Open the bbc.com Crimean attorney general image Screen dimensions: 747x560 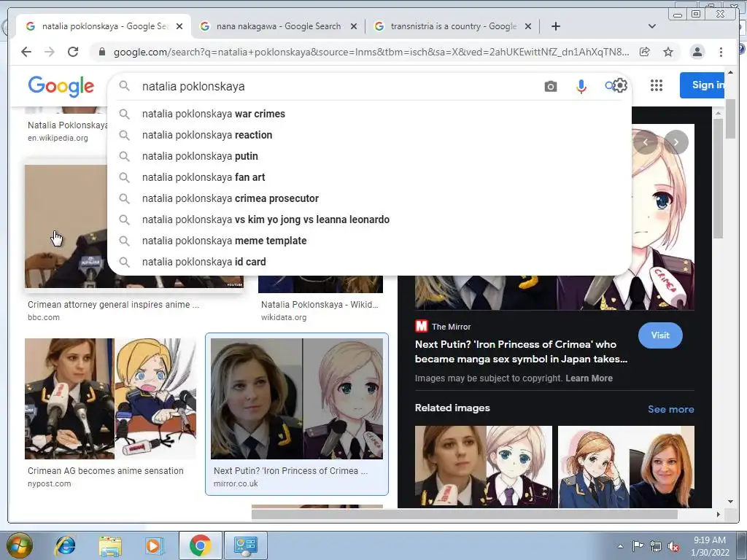66,226
